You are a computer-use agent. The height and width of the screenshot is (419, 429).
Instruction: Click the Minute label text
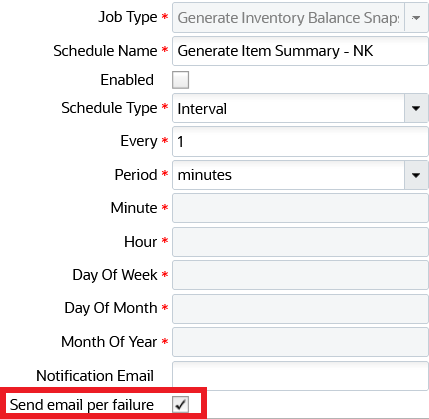pyautogui.click(x=134, y=208)
